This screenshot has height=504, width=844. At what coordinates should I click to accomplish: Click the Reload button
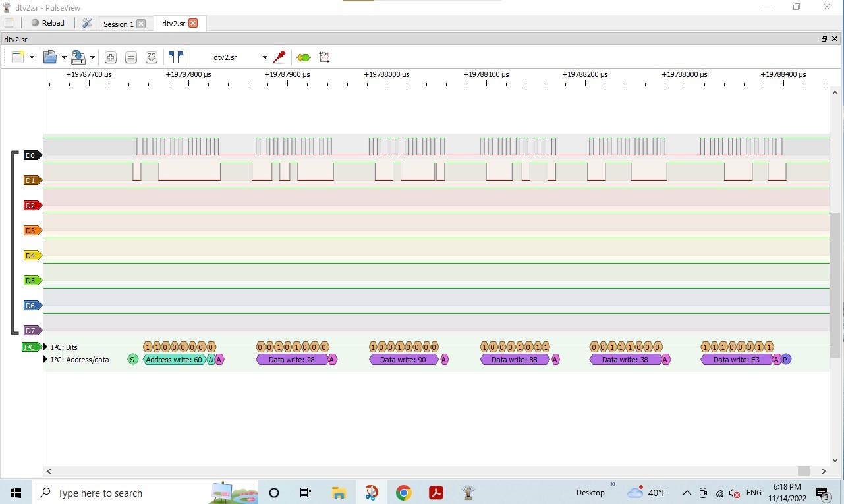click(x=48, y=23)
